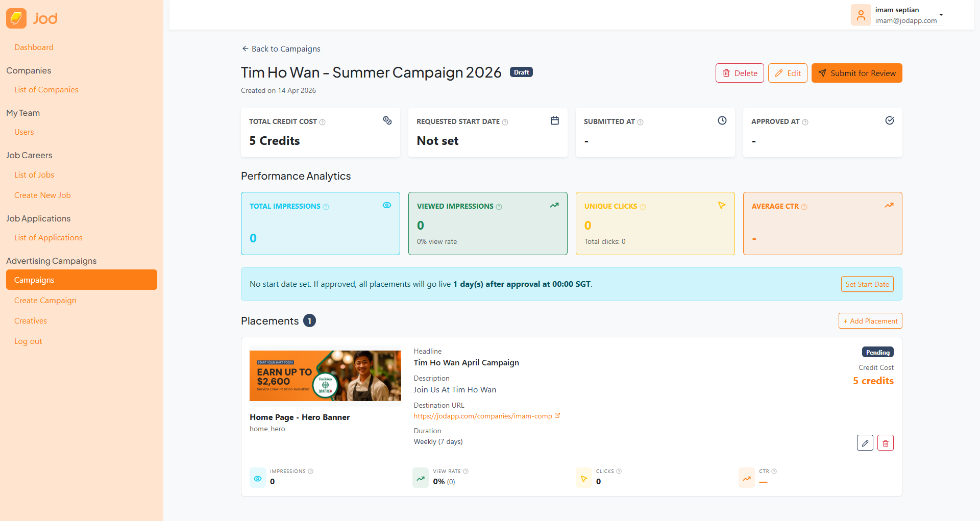Viewport: 980px width, 521px height.
Task: Click the Pending status badge
Action: (x=878, y=352)
